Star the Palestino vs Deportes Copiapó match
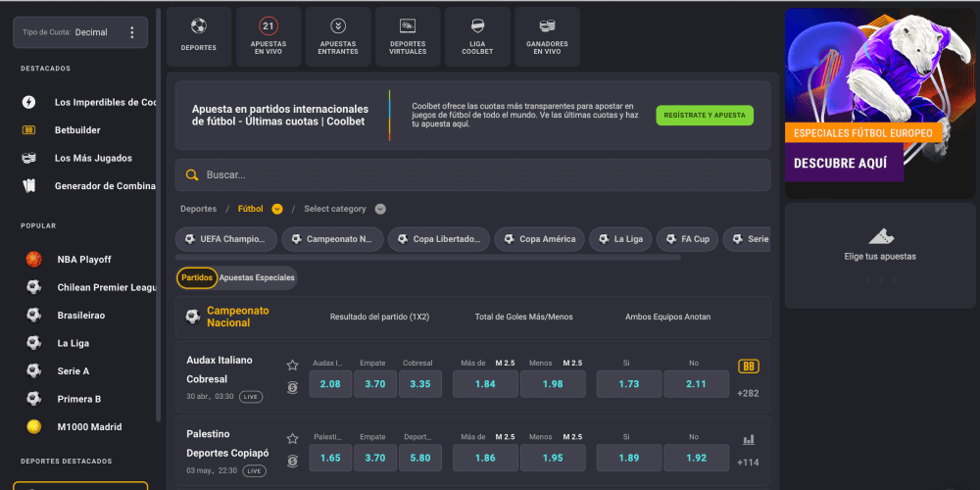The width and height of the screenshot is (980, 490). (x=292, y=438)
